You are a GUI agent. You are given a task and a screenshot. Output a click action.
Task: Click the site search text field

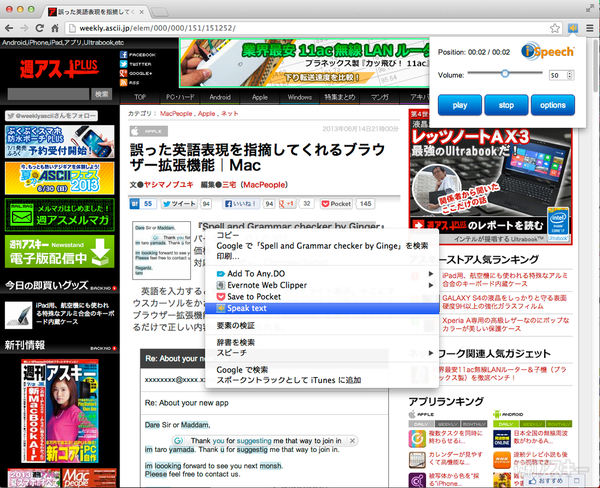48,94
